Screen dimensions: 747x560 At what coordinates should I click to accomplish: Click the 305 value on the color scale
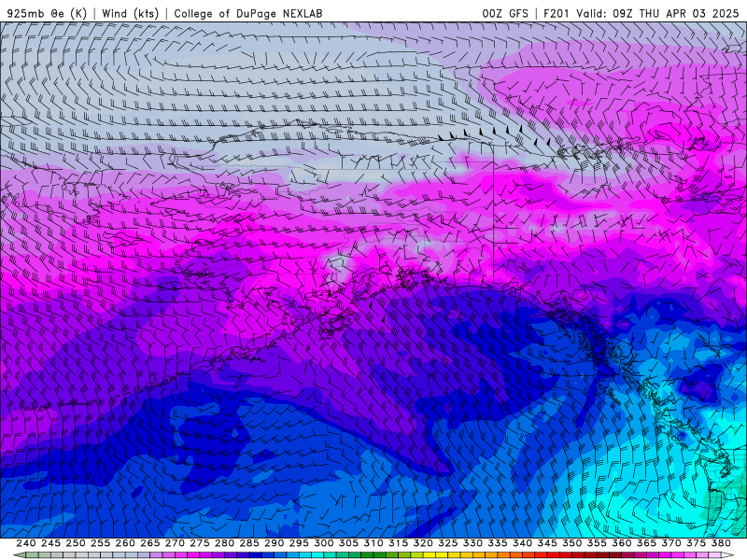tap(348, 543)
